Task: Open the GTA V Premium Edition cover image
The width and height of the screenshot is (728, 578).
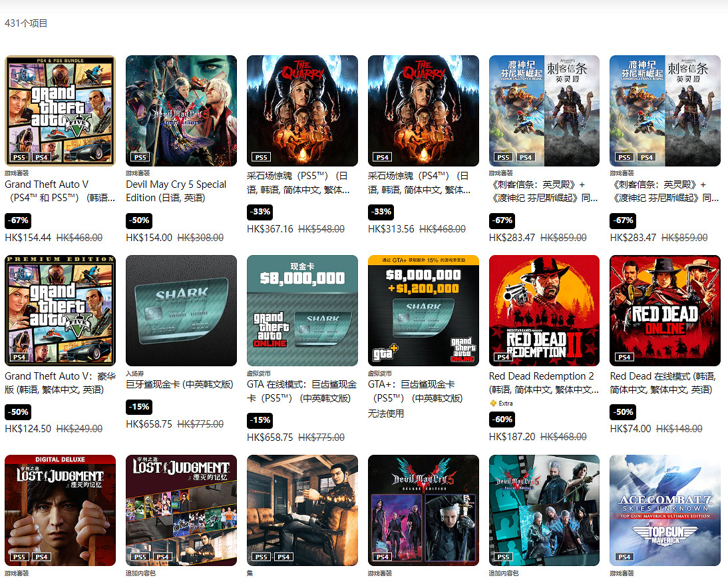Action: tap(60, 310)
